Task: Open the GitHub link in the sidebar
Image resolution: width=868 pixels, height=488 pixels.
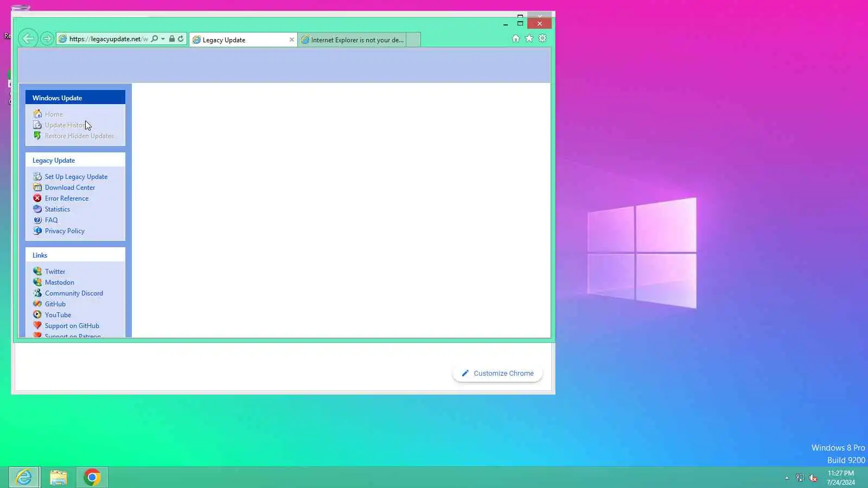Action: 55,304
